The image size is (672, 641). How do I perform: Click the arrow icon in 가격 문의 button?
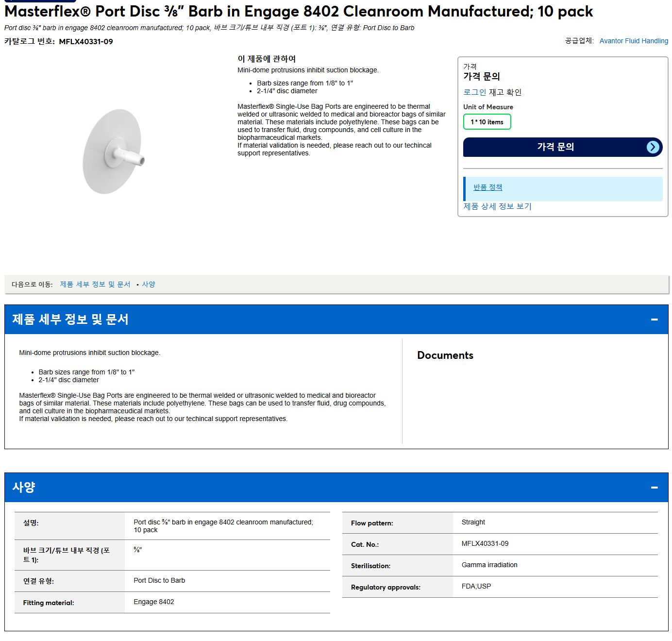pos(653,147)
